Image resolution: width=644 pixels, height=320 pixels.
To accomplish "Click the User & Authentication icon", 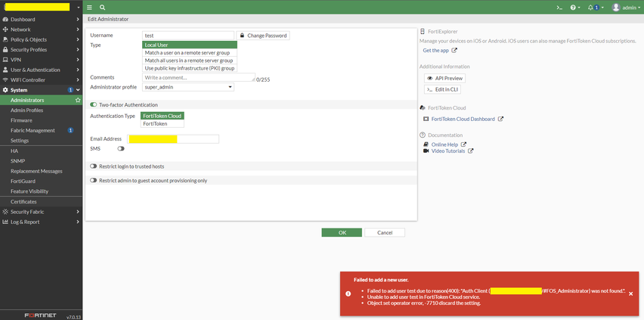I will click(6, 70).
